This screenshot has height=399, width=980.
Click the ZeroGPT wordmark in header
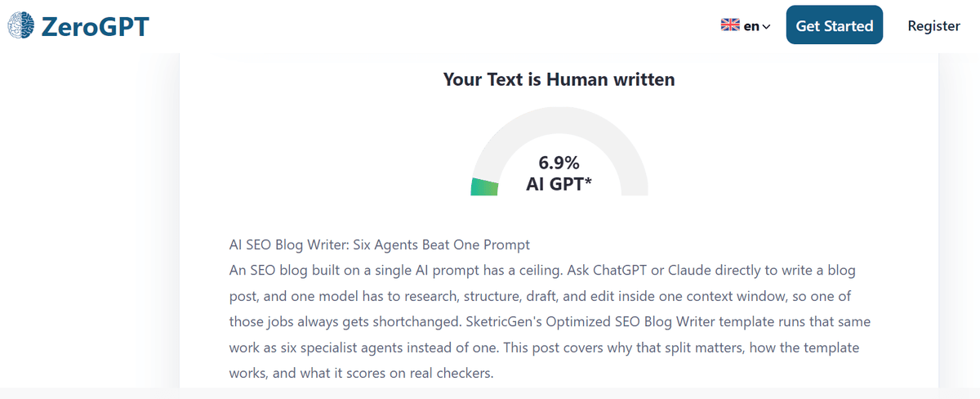click(x=96, y=25)
